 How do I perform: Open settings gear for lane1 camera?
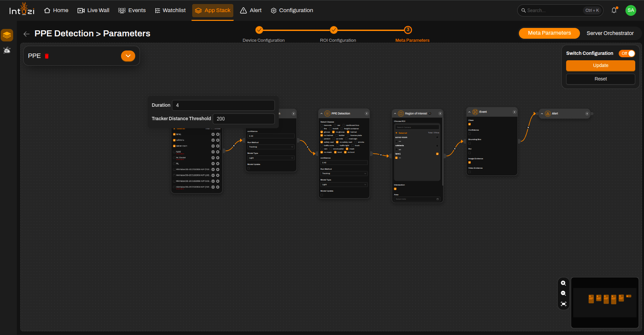(213, 134)
